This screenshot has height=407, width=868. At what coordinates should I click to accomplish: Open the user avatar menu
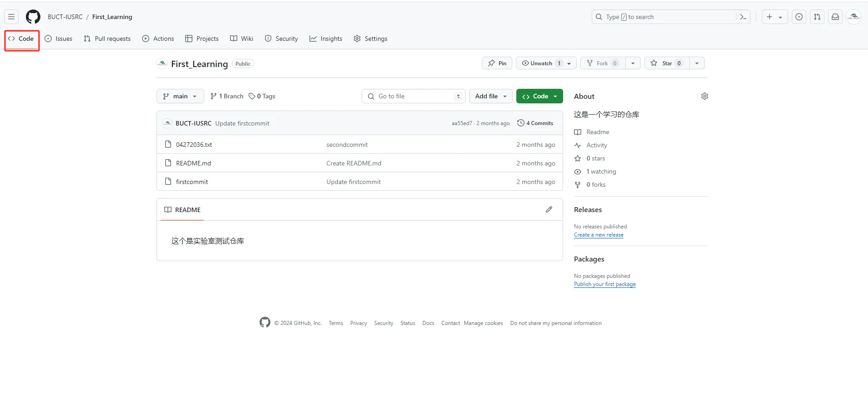coord(854,17)
